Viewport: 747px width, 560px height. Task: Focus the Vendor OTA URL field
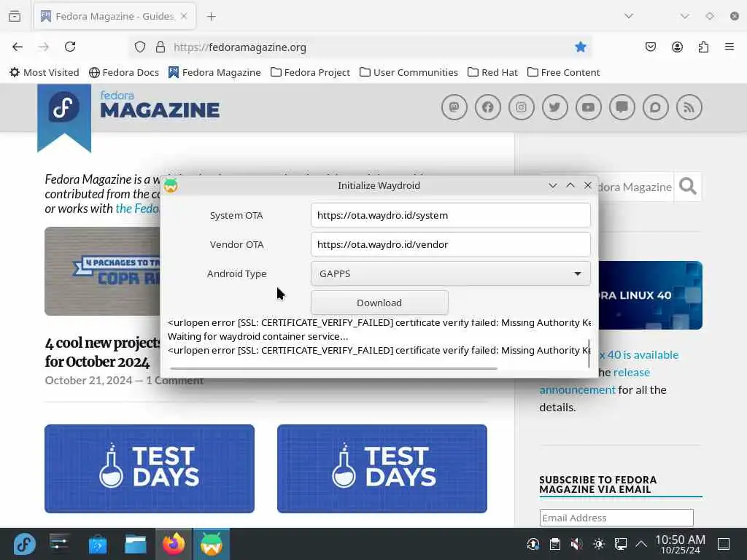450,244
